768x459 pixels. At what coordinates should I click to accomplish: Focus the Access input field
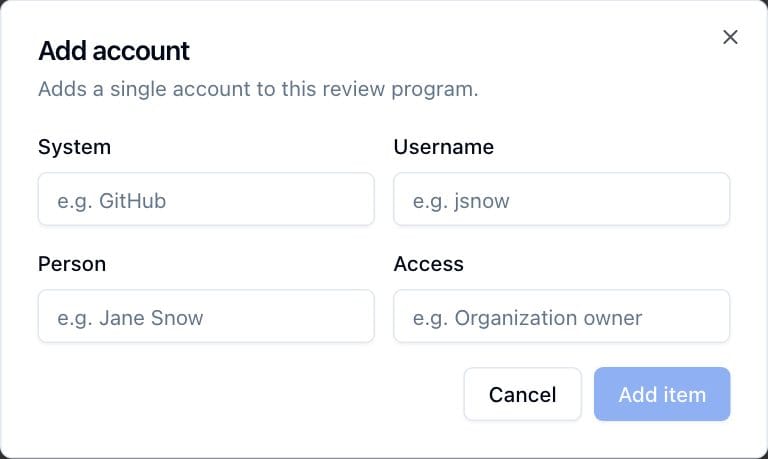(562, 316)
